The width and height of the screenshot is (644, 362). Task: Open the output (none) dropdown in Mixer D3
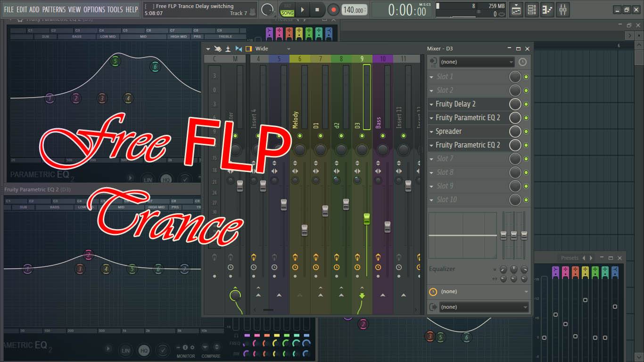pyautogui.click(x=484, y=307)
